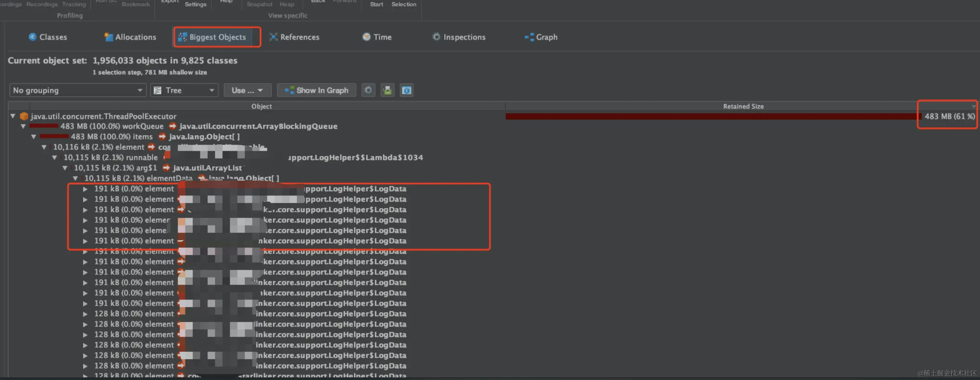Collapse the 483 MB items node
The height and width of the screenshot is (380, 980).
pyautogui.click(x=34, y=136)
